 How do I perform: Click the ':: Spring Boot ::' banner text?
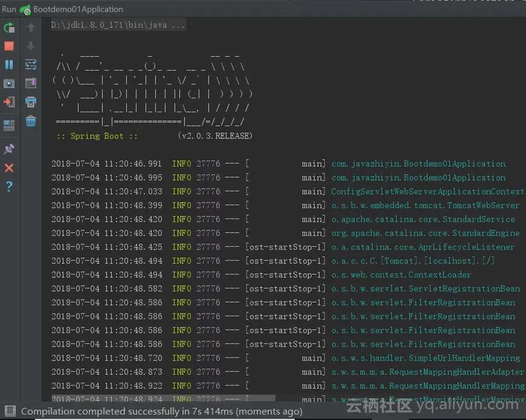[x=97, y=136]
